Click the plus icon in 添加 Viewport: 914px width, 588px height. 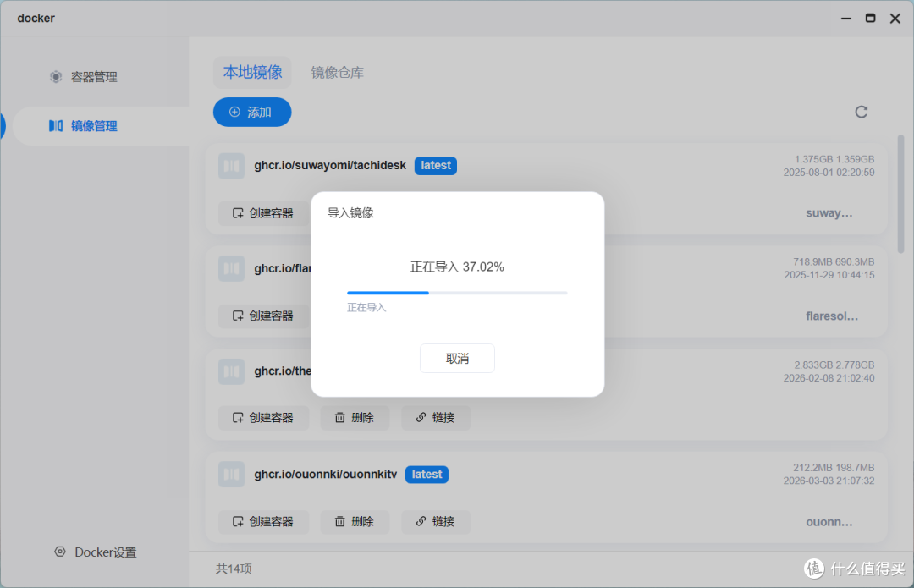[x=235, y=112]
